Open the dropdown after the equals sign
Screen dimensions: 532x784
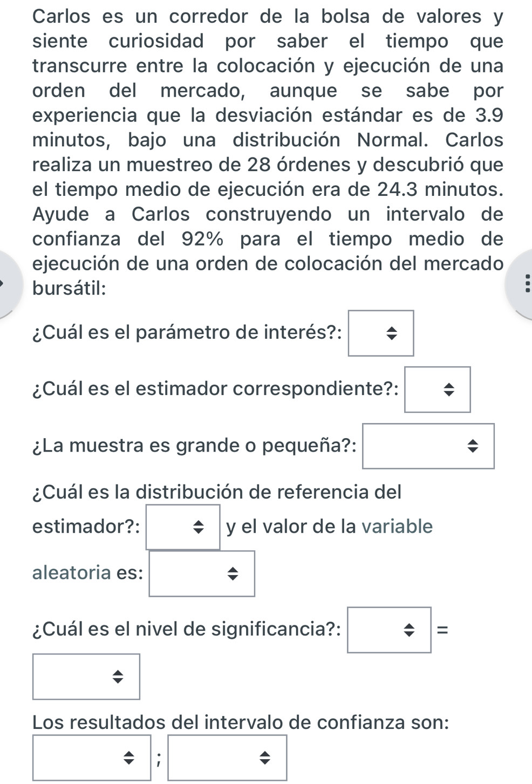coord(86,677)
